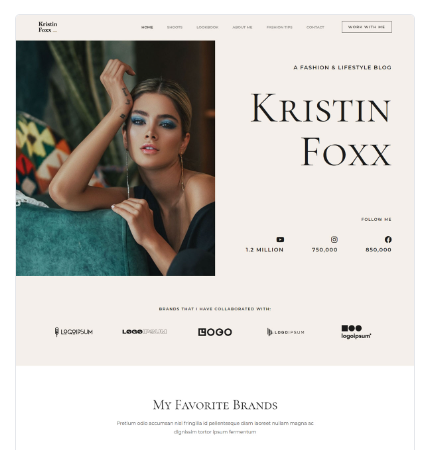Click the Work With Me button

[x=367, y=27]
